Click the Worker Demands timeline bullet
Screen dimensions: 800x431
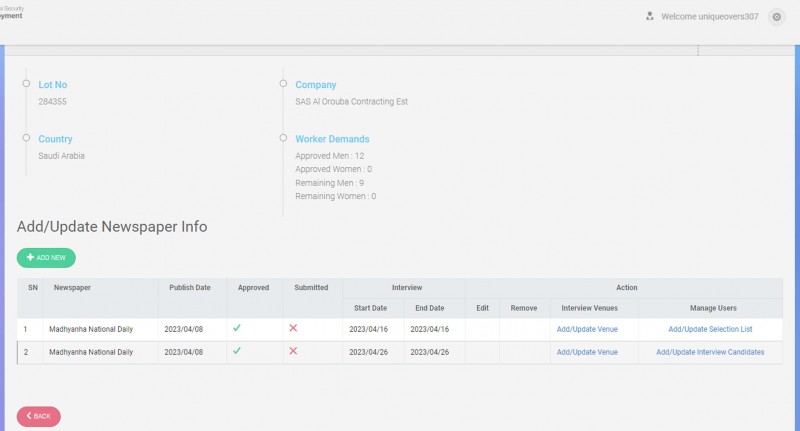coord(283,138)
